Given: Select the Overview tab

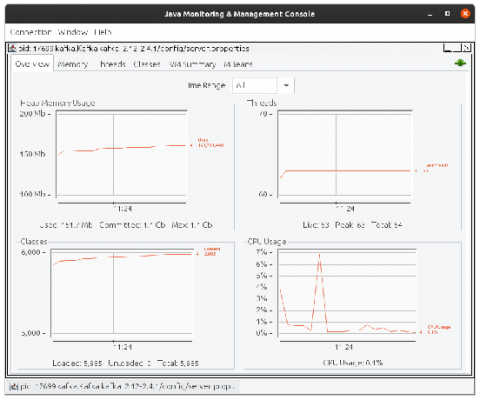Looking at the screenshot, I should pos(32,64).
